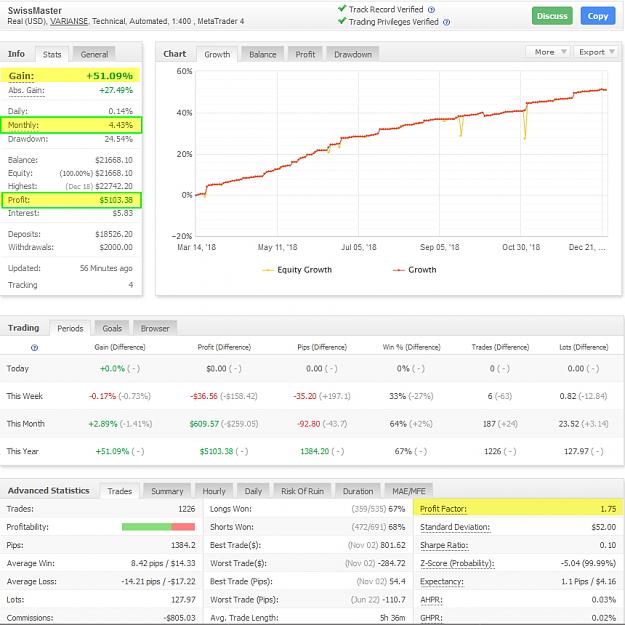The width and height of the screenshot is (625, 625).
Task: Click the Tracking count value 4
Action: (131, 285)
